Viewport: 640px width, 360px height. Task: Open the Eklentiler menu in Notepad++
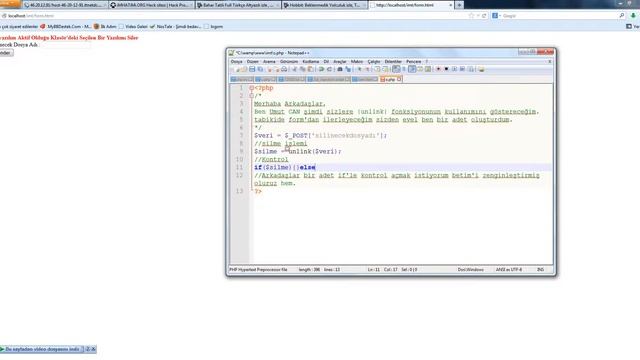tap(393, 62)
